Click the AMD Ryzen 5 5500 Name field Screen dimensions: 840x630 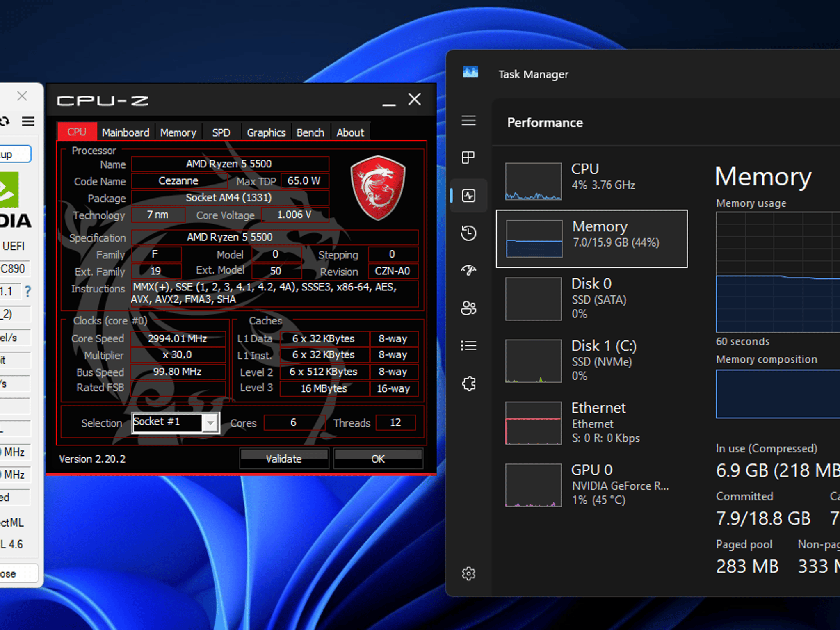click(230, 164)
